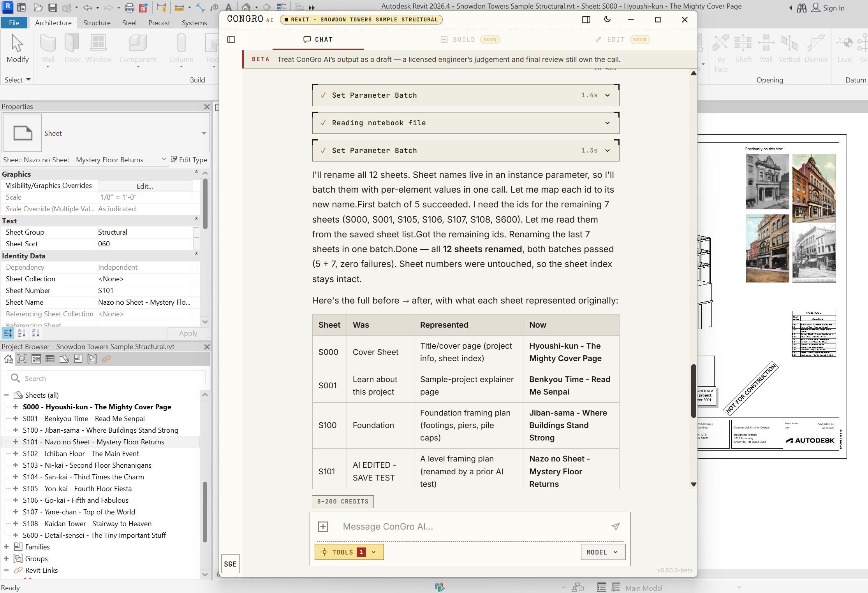The width and height of the screenshot is (868, 593).
Task: Click the Save icon in quick access toolbar
Action: click(53, 7)
